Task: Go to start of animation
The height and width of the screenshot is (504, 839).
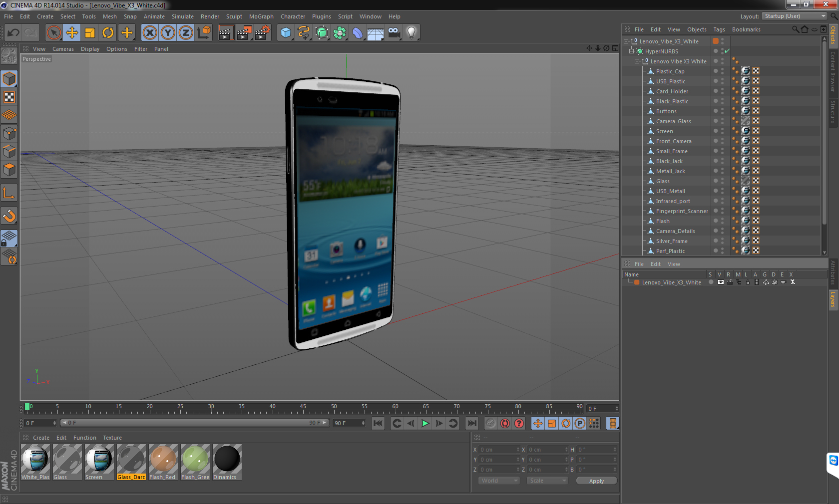Action: tap(378, 423)
